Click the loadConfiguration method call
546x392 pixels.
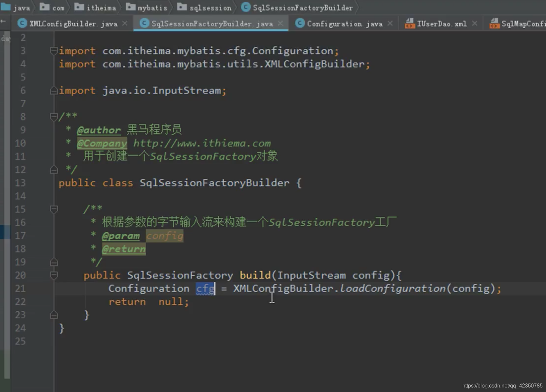click(x=393, y=289)
